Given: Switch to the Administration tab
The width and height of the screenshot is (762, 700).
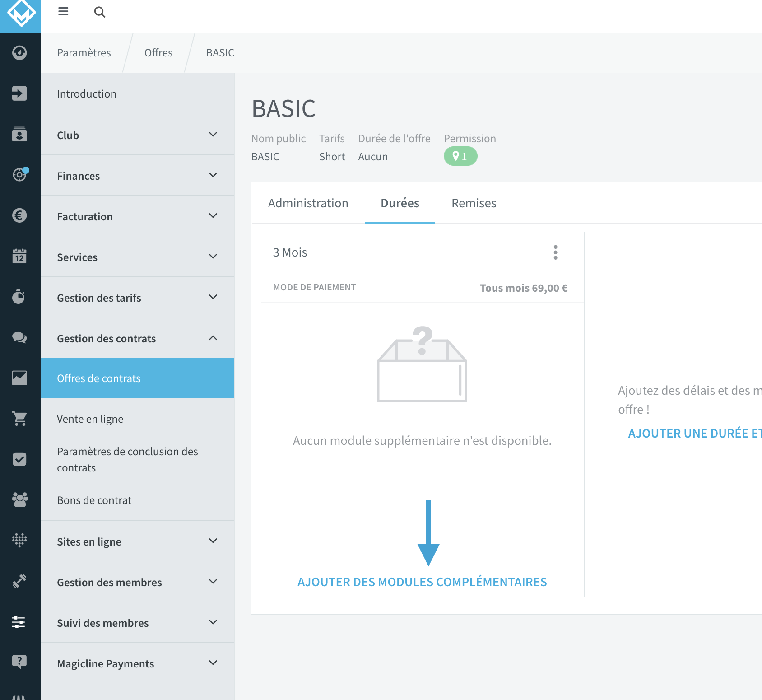Looking at the screenshot, I should [x=308, y=203].
